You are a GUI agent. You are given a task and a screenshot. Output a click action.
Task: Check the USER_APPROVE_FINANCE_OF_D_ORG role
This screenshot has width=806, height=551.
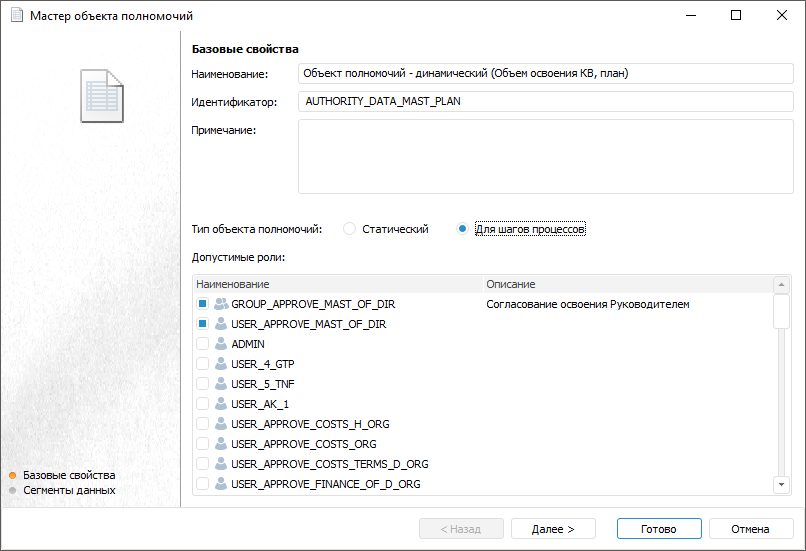202,484
